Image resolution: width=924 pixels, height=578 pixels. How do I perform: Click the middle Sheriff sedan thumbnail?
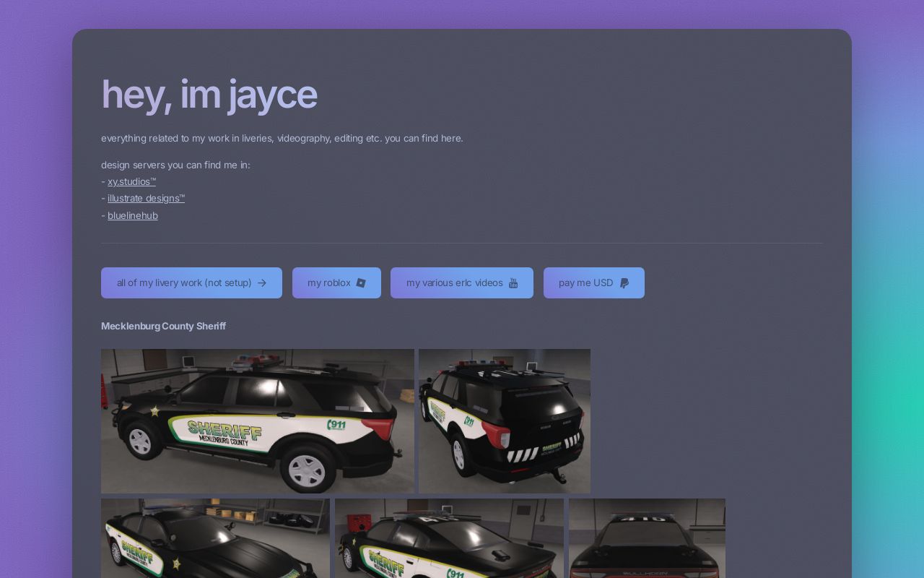pos(449,538)
